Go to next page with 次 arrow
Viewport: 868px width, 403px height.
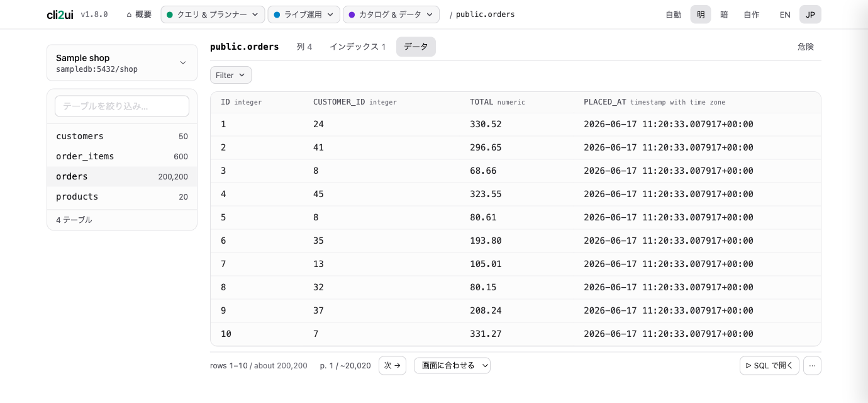point(392,365)
